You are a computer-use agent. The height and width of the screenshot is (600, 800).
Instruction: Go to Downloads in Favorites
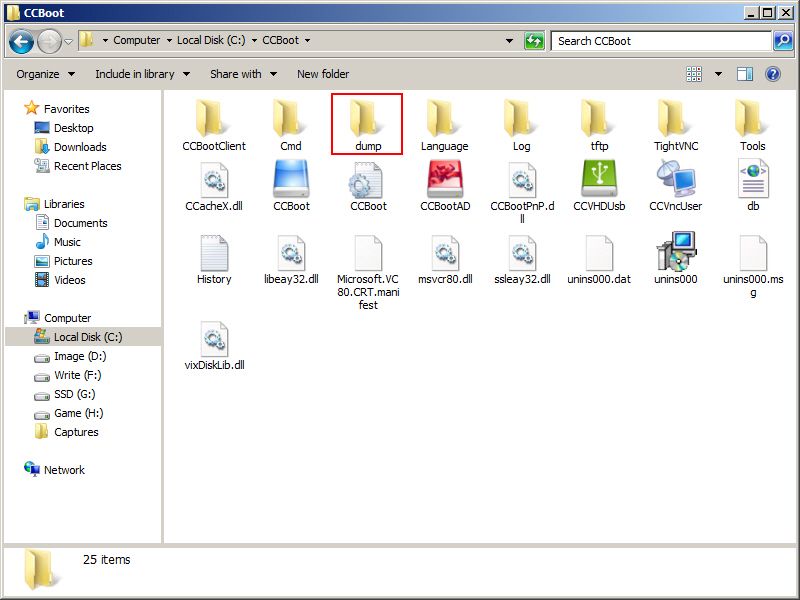[70, 147]
